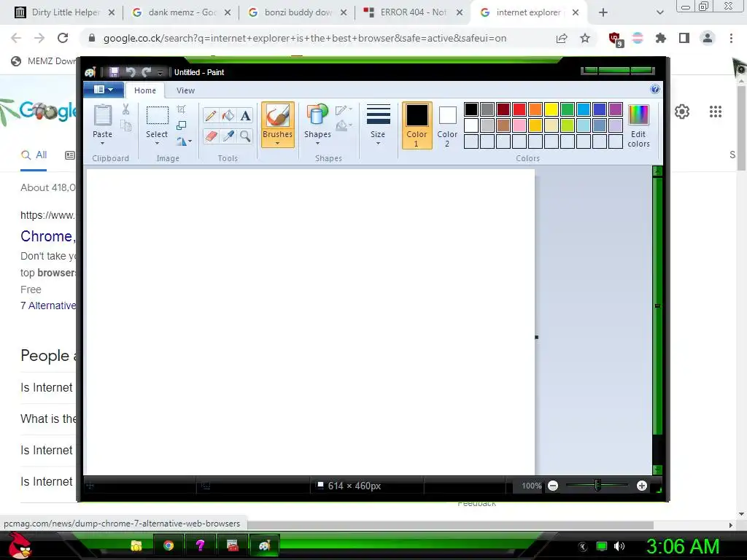This screenshot has height=560, width=747.
Task: Toggle Chrome side panel button
Action: pyautogui.click(x=684, y=38)
